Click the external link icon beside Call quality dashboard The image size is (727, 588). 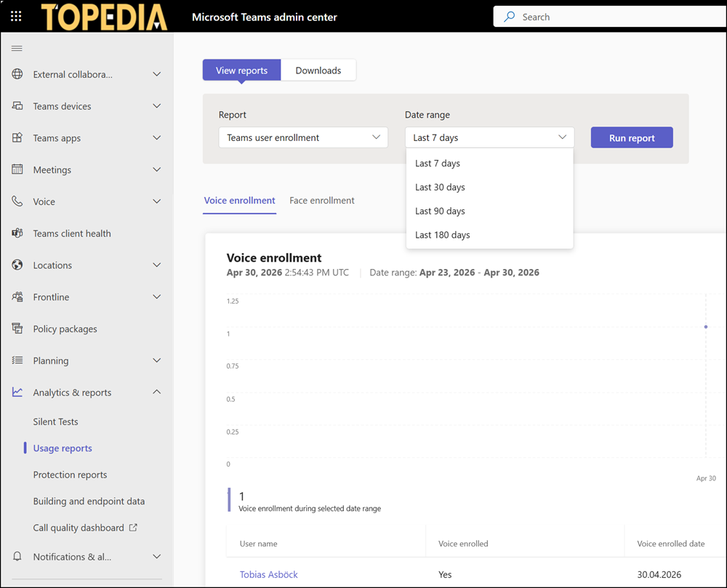tap(133, 527)
